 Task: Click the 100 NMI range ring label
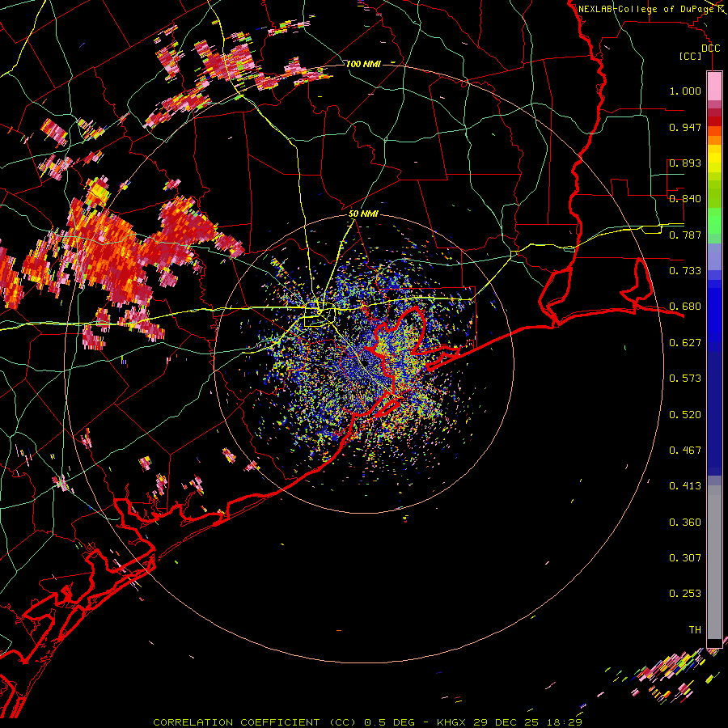coord(363,64)
